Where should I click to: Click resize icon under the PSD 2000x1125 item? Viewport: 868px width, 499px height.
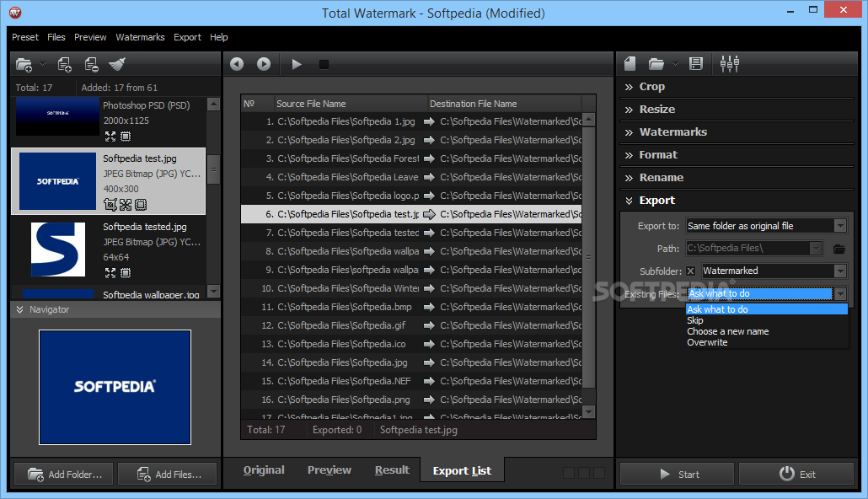point(110,137)
